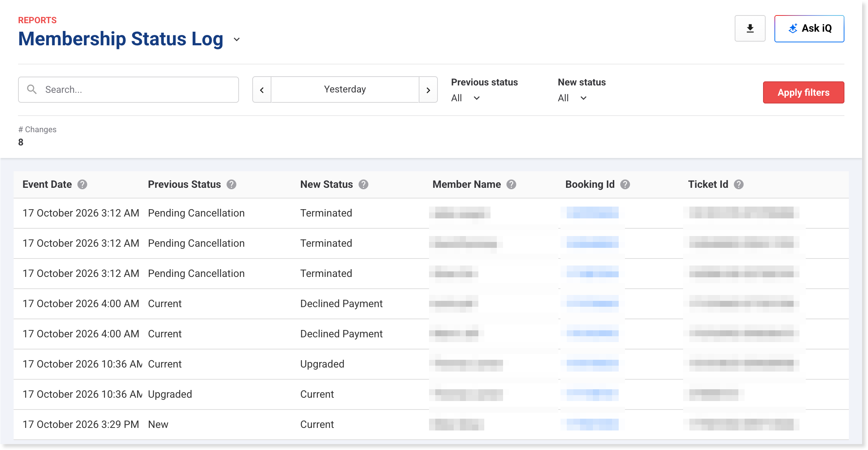
Task: Select the 17 October 2026 3:29 PM row date
Action: tap(81, 425)
